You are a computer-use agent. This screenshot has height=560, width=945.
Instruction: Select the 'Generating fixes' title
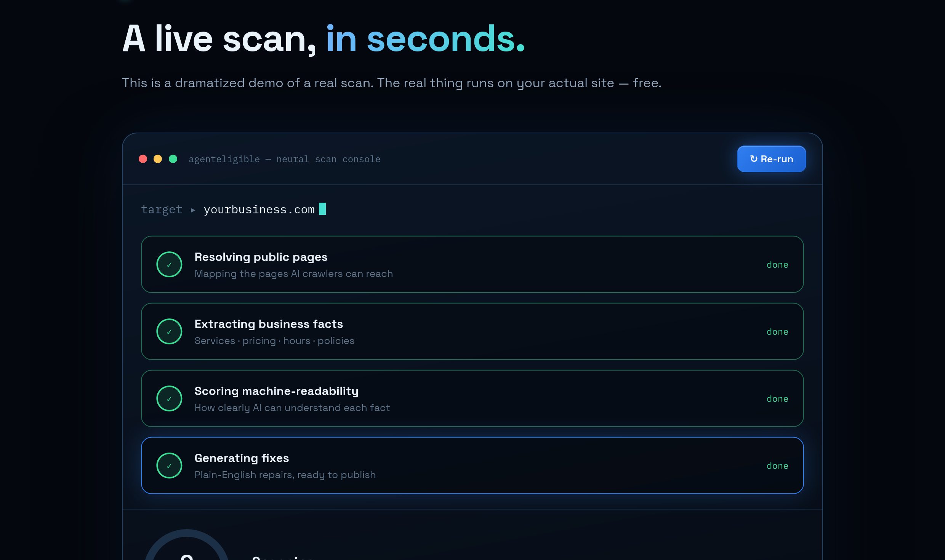[242, 458]
